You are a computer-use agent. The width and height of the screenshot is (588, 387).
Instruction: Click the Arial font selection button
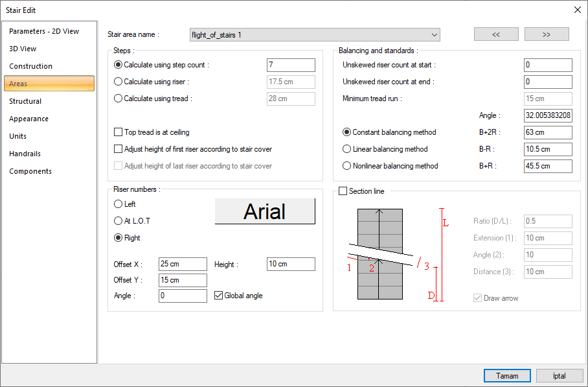(265, 211)
